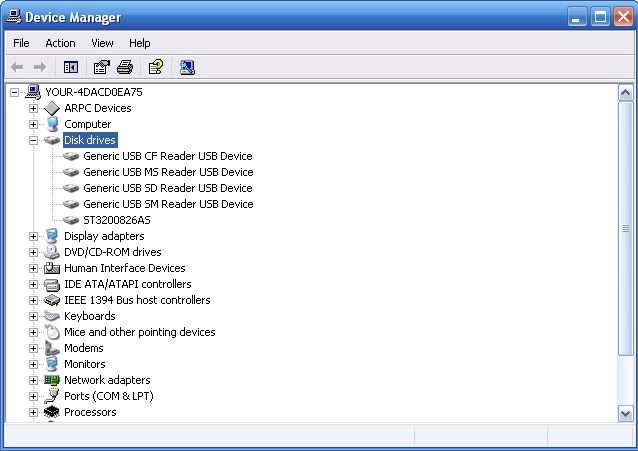
Task: Expand the Human Interface Devices node
Action: [x=33, y=268]
